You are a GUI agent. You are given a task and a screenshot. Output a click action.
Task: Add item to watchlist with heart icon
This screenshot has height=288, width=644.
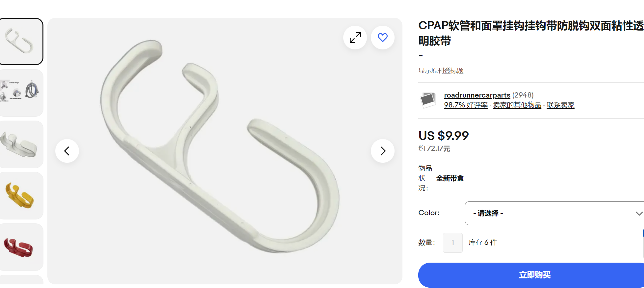click(383, 38)
